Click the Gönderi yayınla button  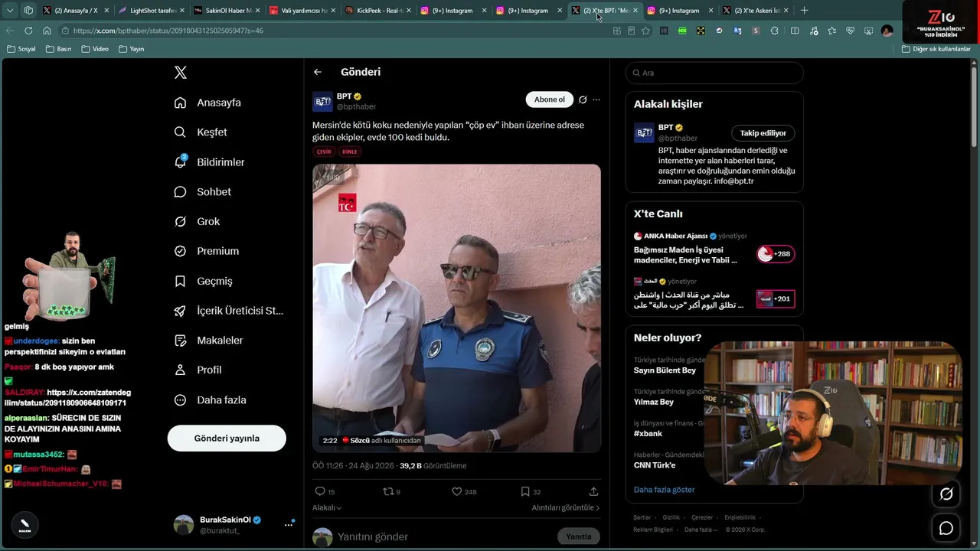point(227,439)
